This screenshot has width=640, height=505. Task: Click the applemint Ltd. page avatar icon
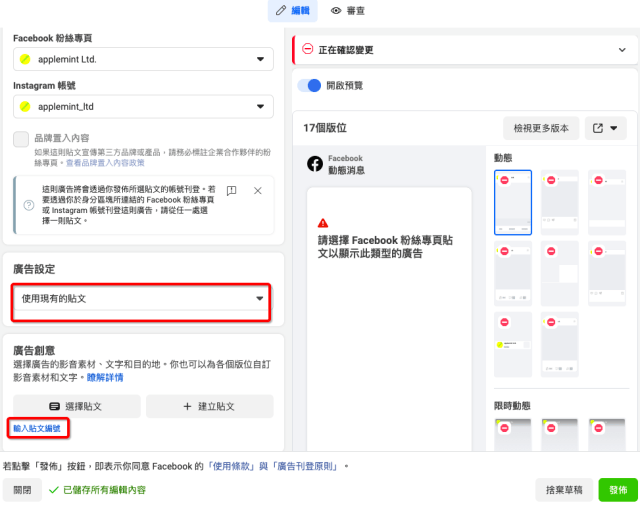pos(25,59)
